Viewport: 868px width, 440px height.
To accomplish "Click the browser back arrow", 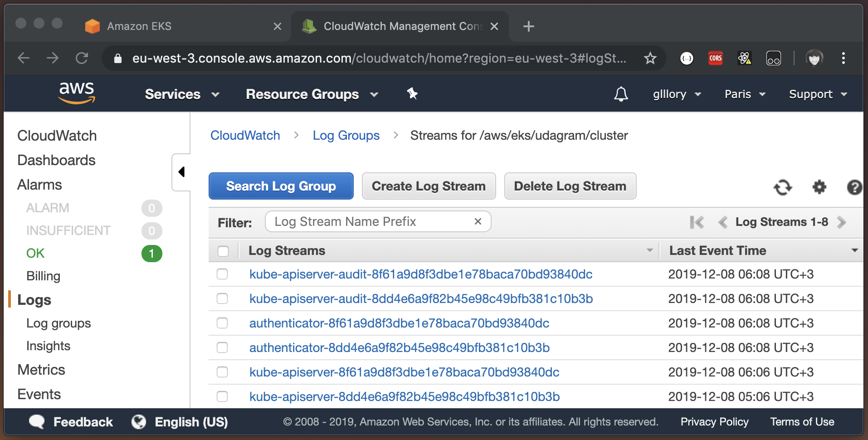I will coord(24,58).
